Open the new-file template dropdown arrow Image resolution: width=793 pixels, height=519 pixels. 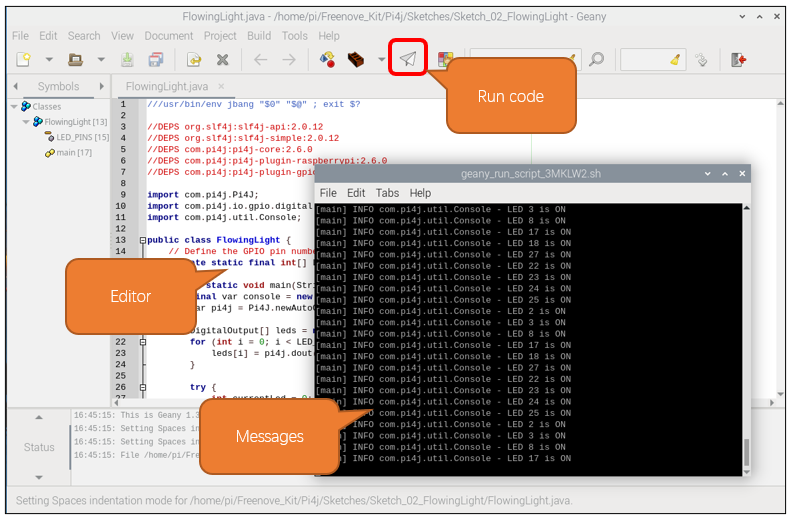point(49,60)
